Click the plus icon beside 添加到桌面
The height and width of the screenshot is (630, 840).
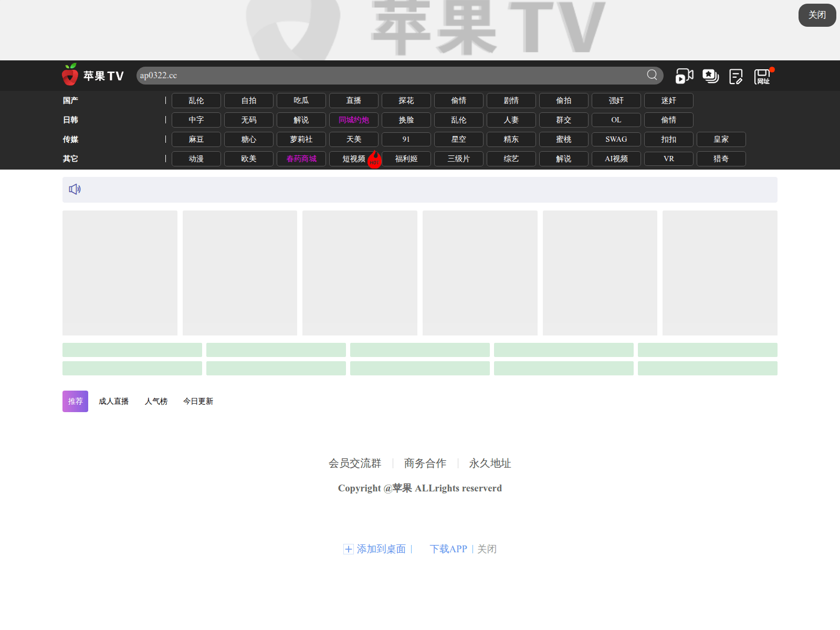[x=349, y=549]
